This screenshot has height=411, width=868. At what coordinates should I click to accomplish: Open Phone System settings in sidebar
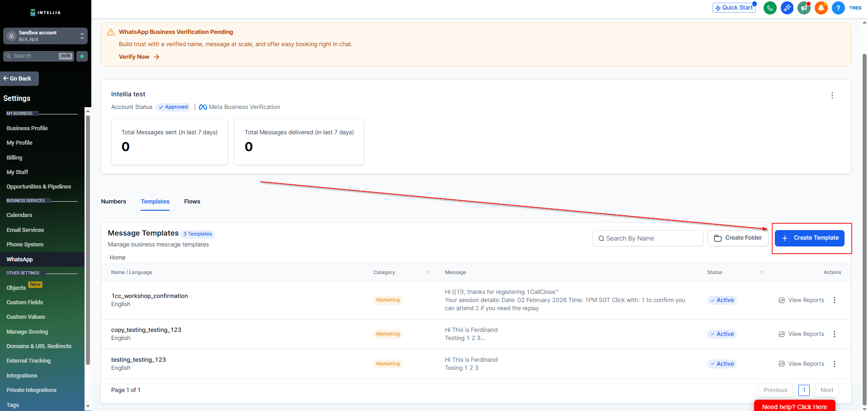(x=25, y=245)
